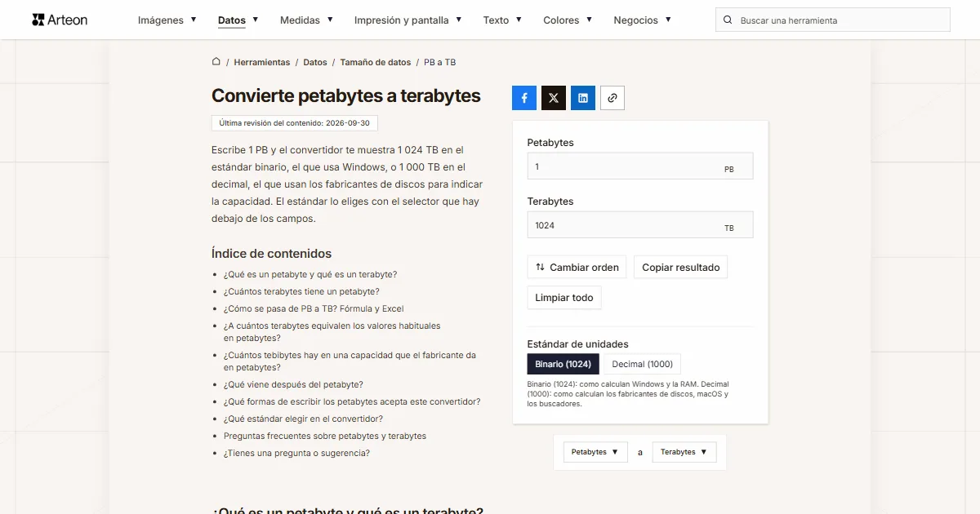Viewport: 980px width, 514px height.
Task: Open the Medidas menu
Action: pyautogui.click(x=306, y=20)
